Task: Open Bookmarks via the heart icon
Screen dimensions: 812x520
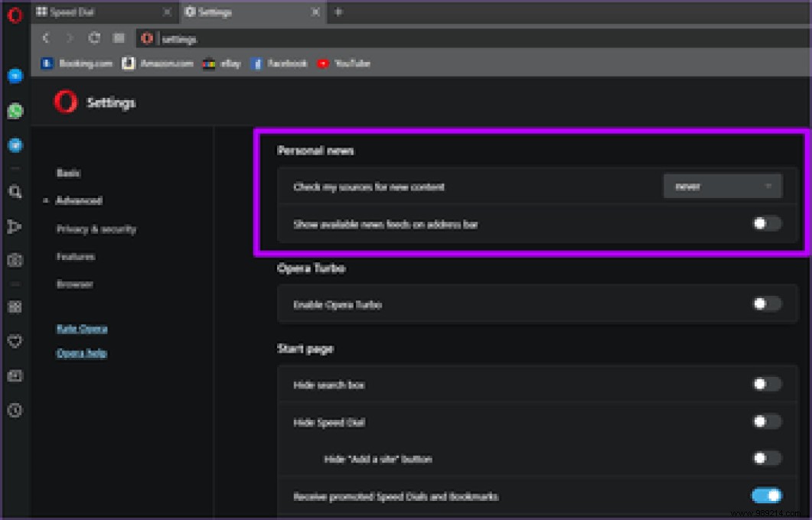Action: point(15,342)
